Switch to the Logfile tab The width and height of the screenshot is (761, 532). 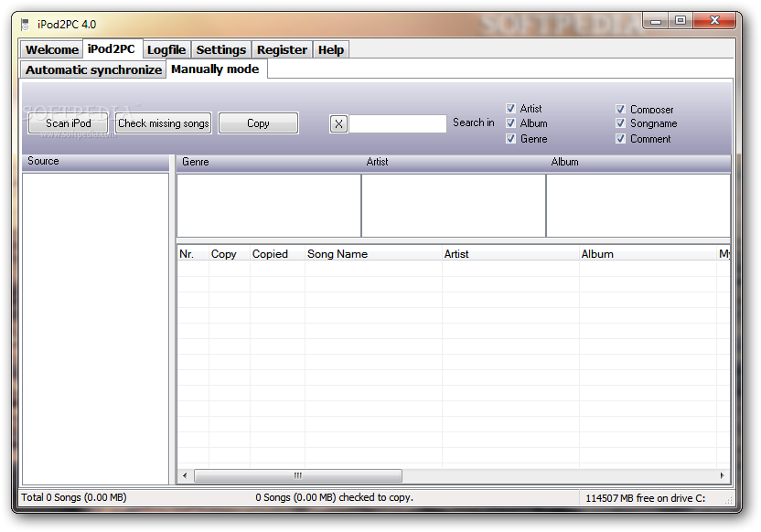(166, 50)
